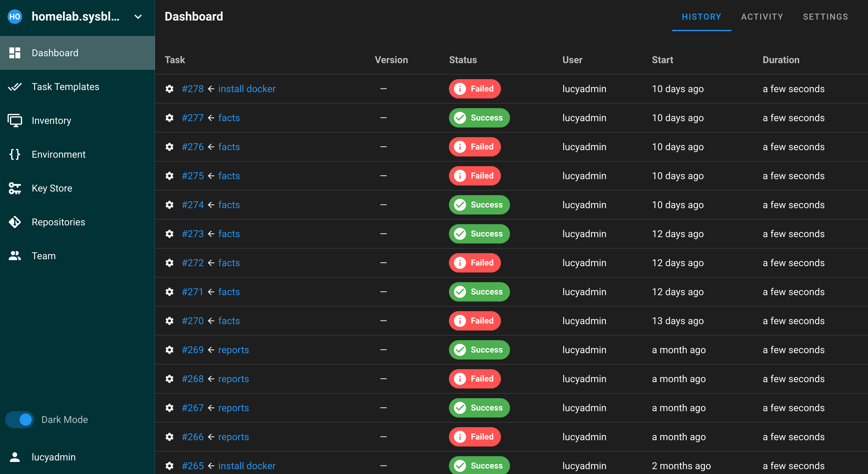
Task: Click the Repositories git icon
Action: pyautogui.click(x=15, y=222)
